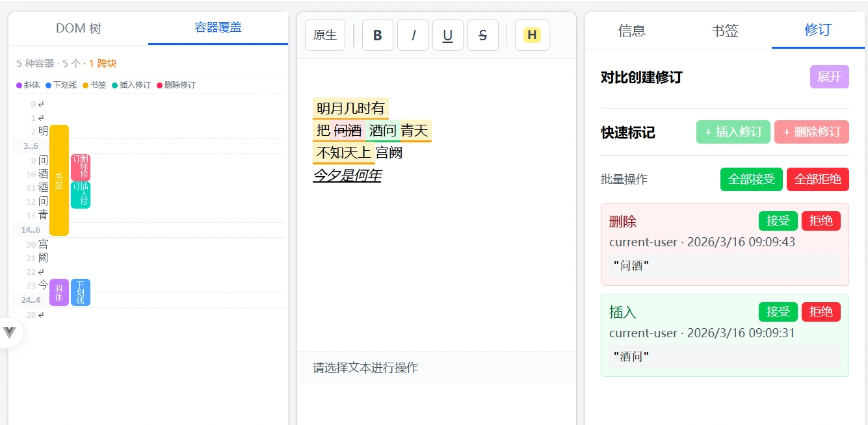
Task: Open the 书签 tab in right panel
Action: 724,31
